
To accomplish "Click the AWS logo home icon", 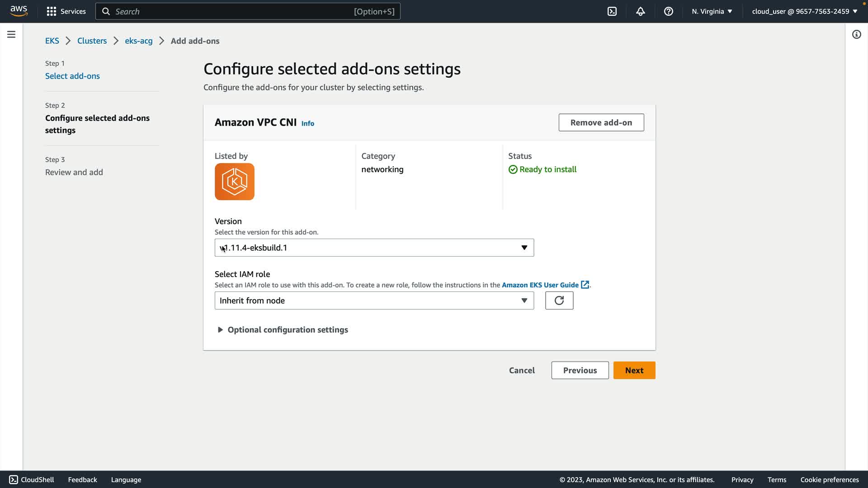I will pos(19,11).
